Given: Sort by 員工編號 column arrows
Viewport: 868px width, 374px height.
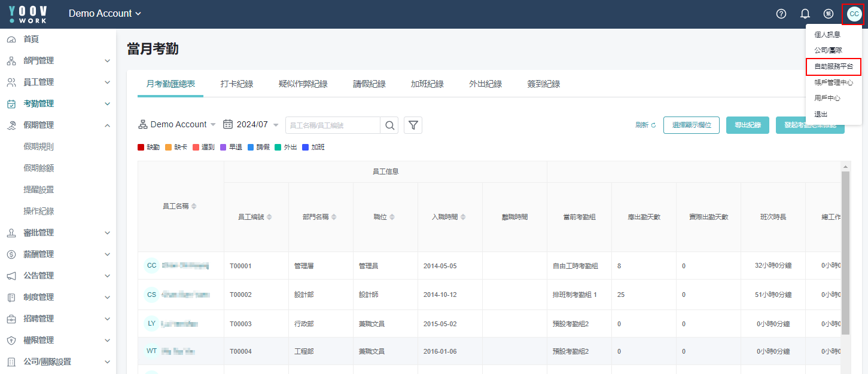Looking at the screenshot, I should (x=269, y=217).
